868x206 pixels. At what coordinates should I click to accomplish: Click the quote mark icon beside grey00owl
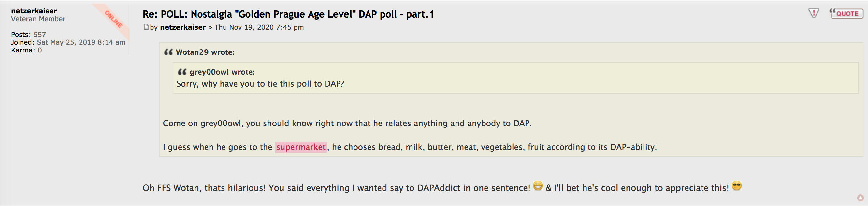[182, 72]
